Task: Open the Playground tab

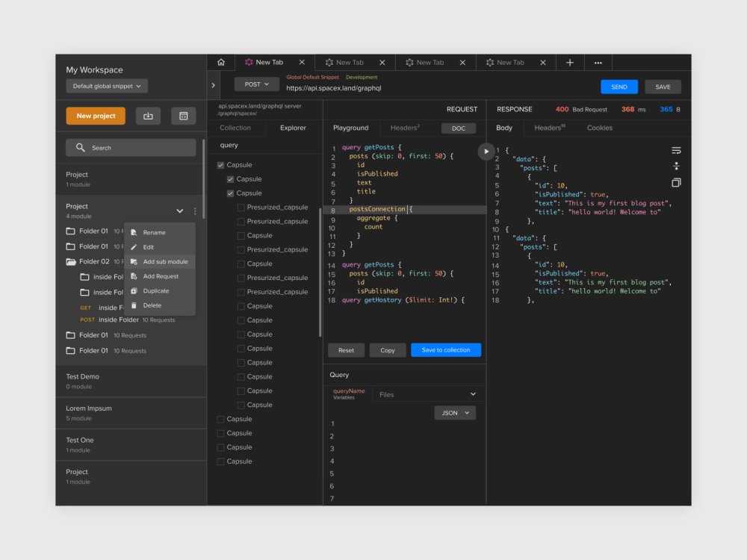Action: [x=350, y=128]
